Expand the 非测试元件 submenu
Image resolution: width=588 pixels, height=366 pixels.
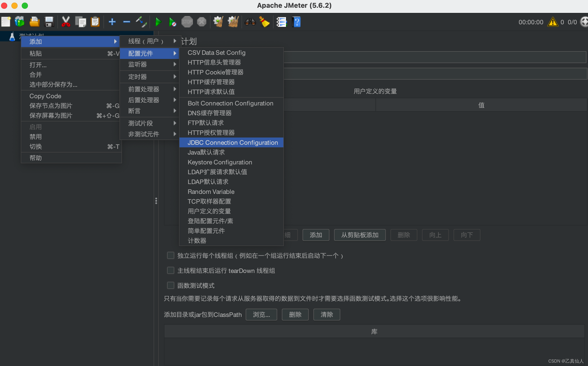click(149, 134)
